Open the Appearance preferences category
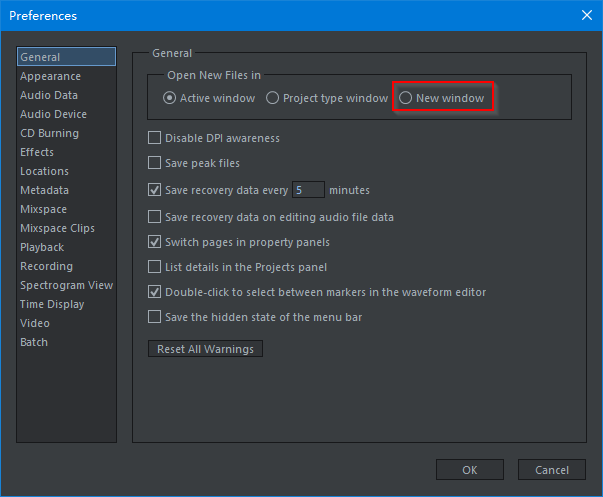The image size is (603, 497). click(x=51, y=77)
